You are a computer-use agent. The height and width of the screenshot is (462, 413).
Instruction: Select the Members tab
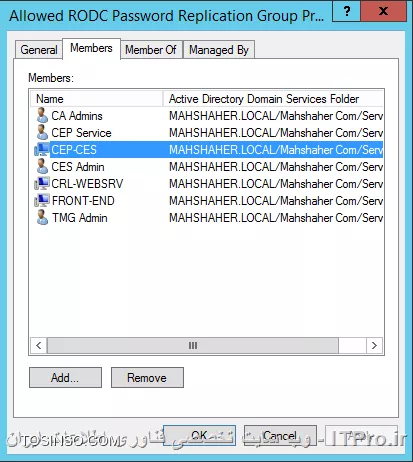[x=91, y=48]
